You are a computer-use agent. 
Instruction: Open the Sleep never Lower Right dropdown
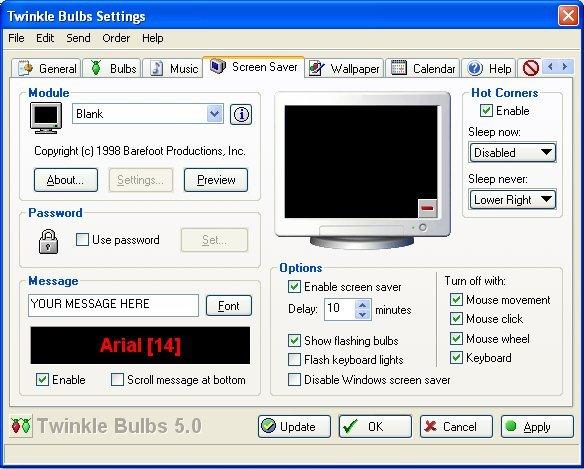pyautogui.click(x=512, y=200)
